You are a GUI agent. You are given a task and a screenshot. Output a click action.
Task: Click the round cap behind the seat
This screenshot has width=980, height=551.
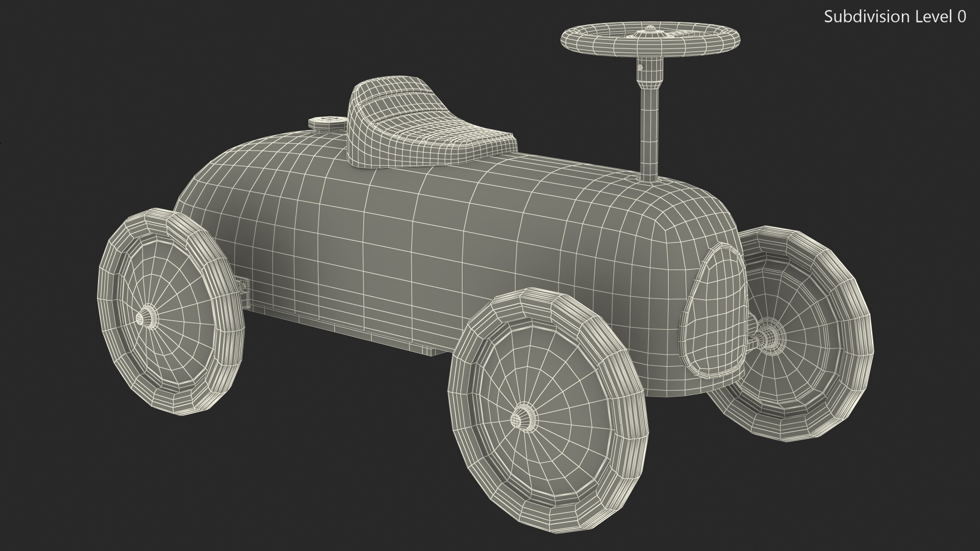[x=327, y=123]
